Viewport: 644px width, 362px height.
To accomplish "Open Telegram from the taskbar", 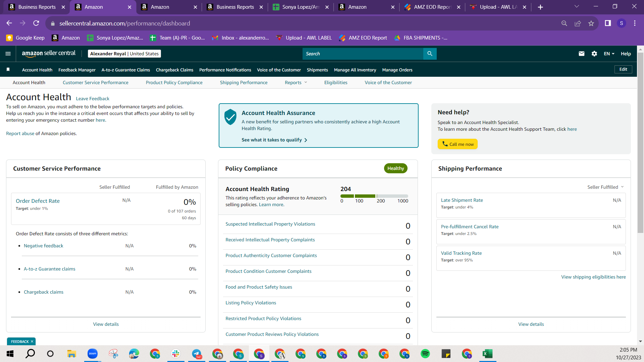I will 197,354.
